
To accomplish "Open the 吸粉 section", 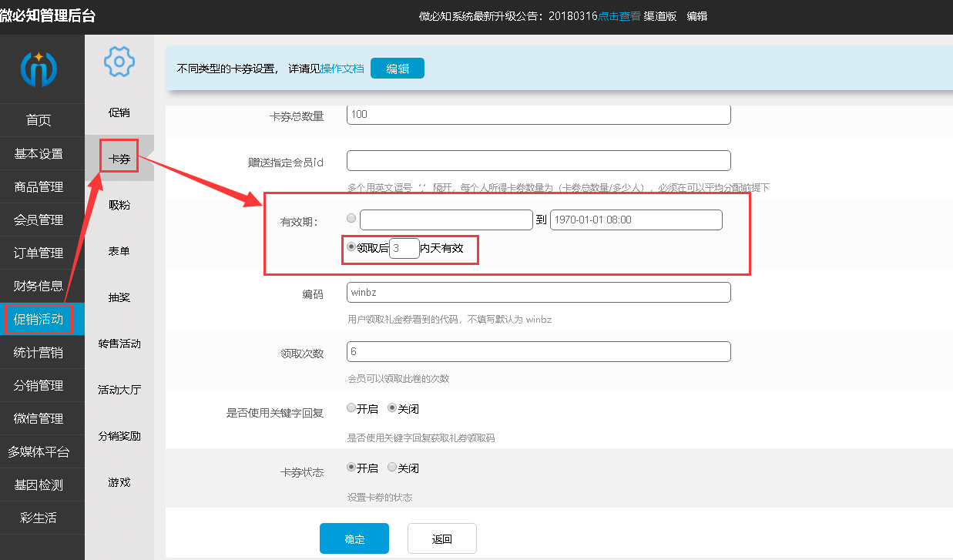I will (x=119, y=204).
